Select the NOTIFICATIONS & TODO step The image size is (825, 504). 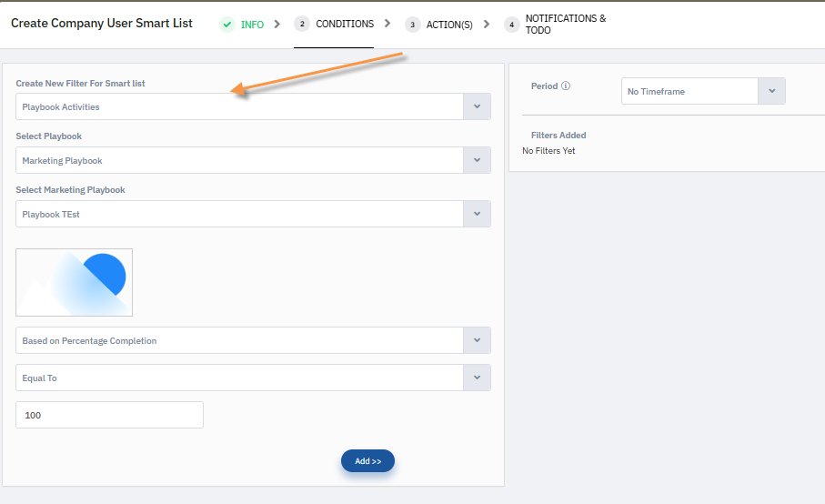click(x=565, y=25)
